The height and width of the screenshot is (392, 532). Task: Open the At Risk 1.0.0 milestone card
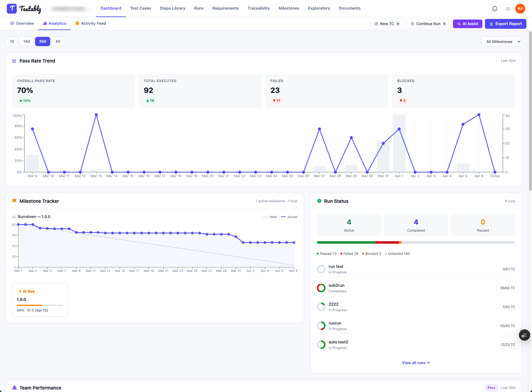click(x=40, y=300)
